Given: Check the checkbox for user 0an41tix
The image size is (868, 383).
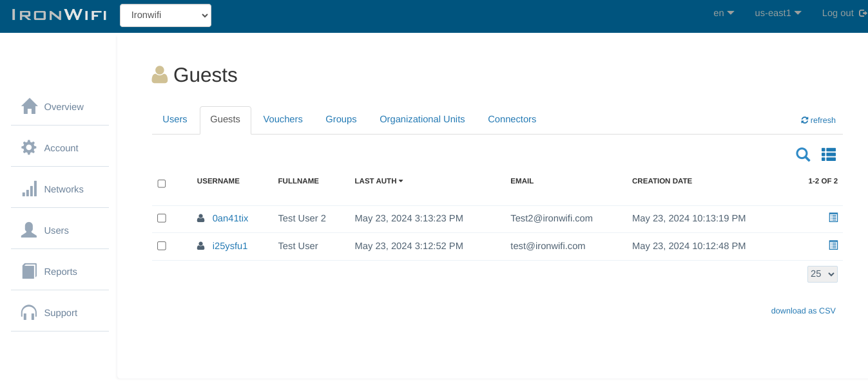Looking at the screenshot, I should (161, 218).
